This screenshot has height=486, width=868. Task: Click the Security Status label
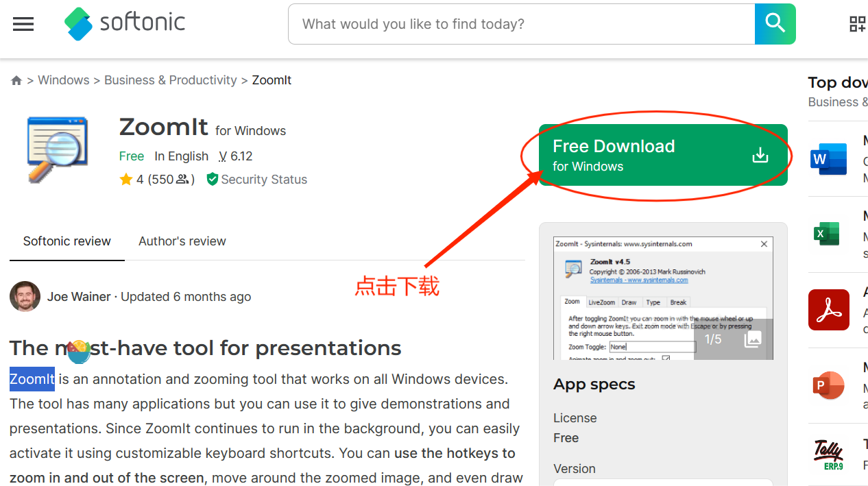[x=264, y=180]
